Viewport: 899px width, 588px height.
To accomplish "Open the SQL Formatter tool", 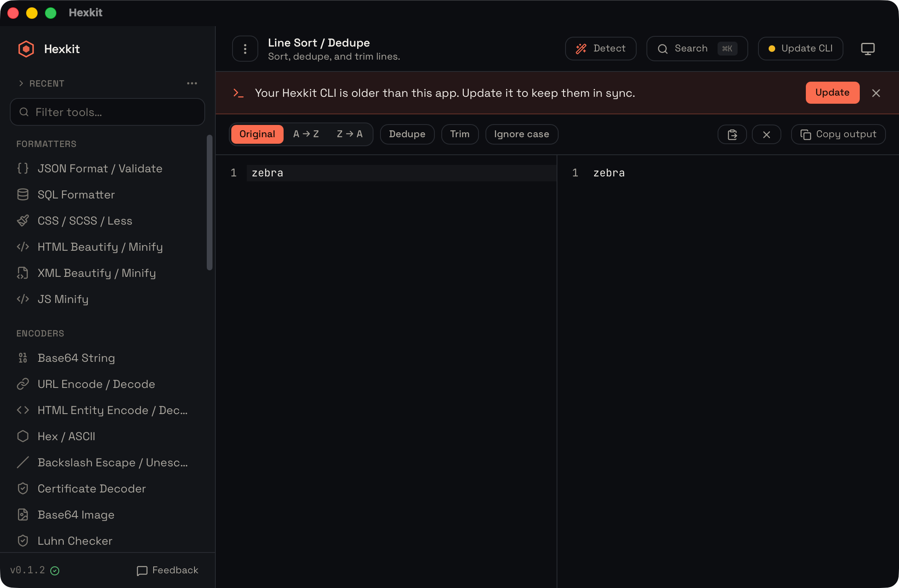I will point(108,194).
